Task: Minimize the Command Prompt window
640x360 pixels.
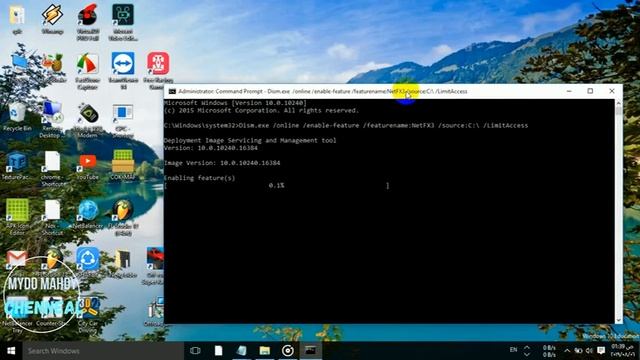Action: tap(569, 91)
